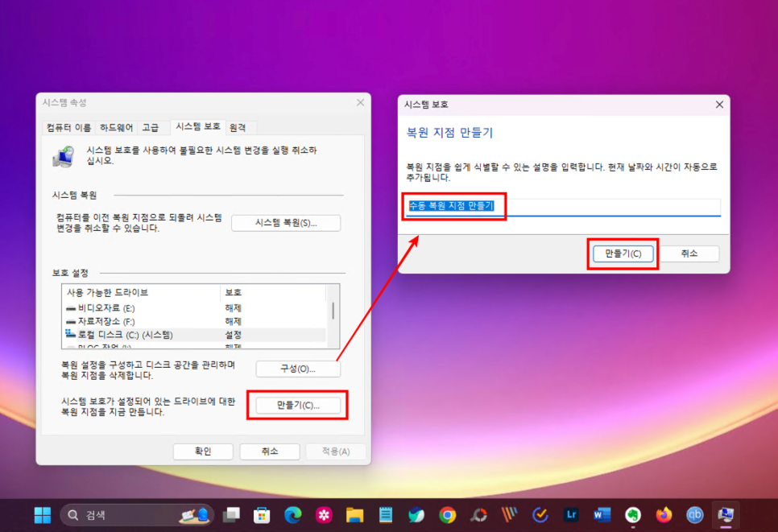778x532 pixels.
Task: Open the pink flower app icon in taskbar
Action: 324,515
